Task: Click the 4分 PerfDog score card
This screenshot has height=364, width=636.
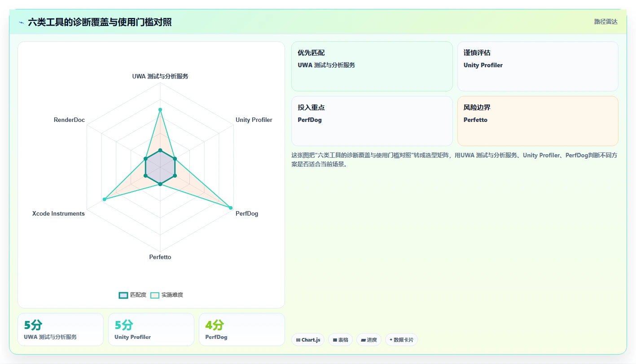Action: click(x=242, y=329)
